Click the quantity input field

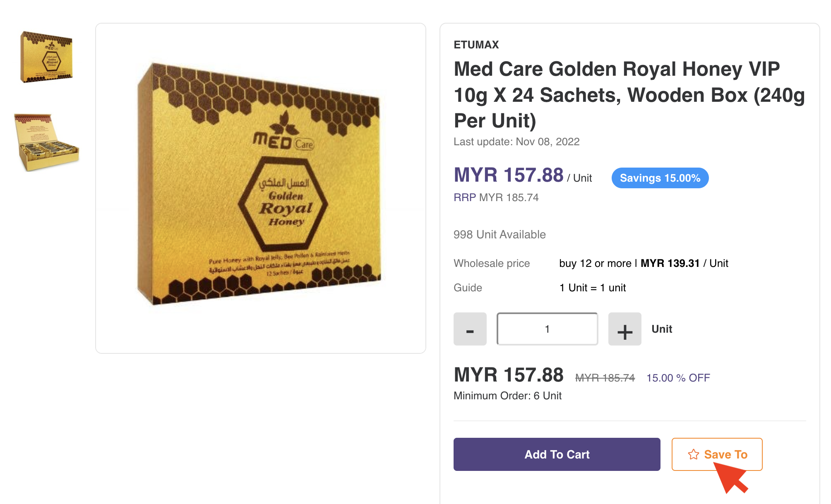click(x=547, y=329)
